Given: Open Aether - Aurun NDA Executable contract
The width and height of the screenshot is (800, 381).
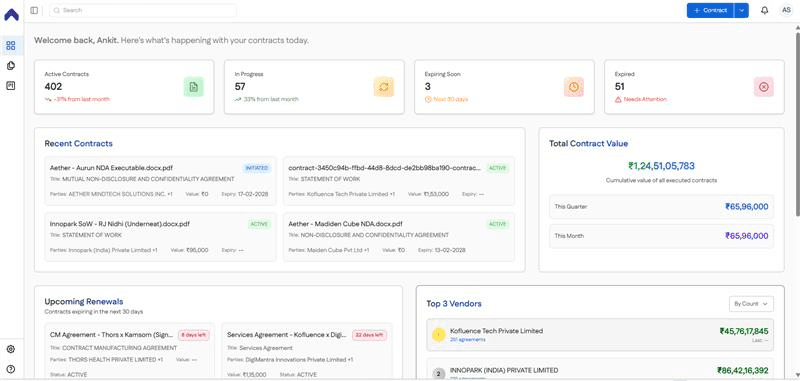Looking at the screenshot, I should tap(160, 181).
